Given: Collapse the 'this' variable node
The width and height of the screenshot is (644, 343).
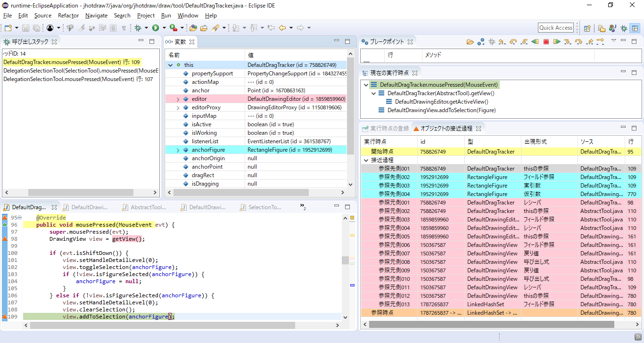Looking at the screenshot, I should pos(170,65).
